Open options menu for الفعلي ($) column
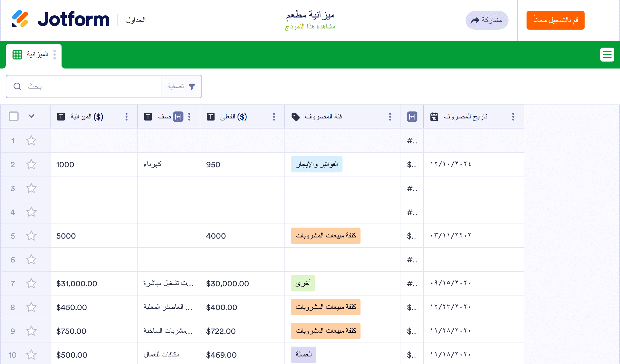Viewport: 620px width, 364px height. [x=274, y=117]
